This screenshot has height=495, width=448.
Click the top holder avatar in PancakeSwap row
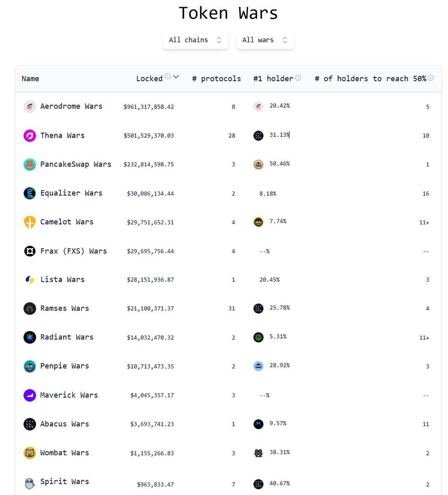pyautogui.click(x=258, y=164)
